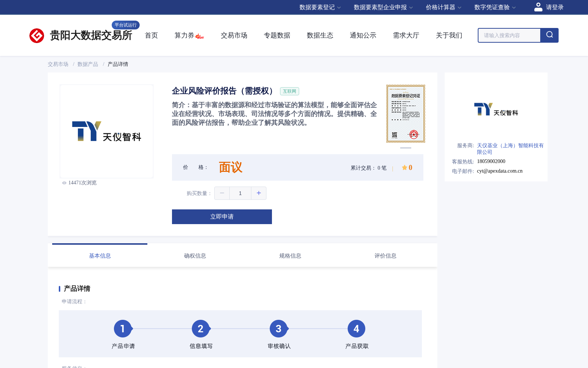Open 需求大厅 navigation item
The height and width of the screenshot is (368, 588).
pos(406,35)
